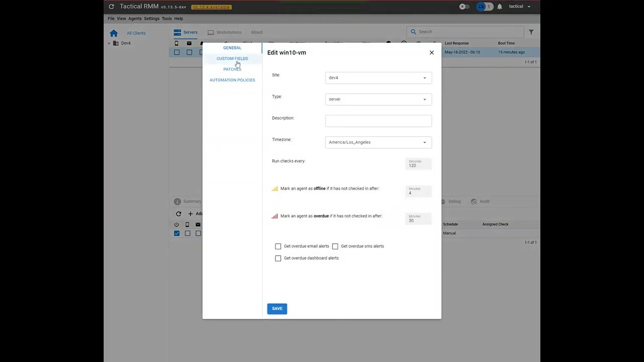Open the File menu

click(x=111, y=19)
